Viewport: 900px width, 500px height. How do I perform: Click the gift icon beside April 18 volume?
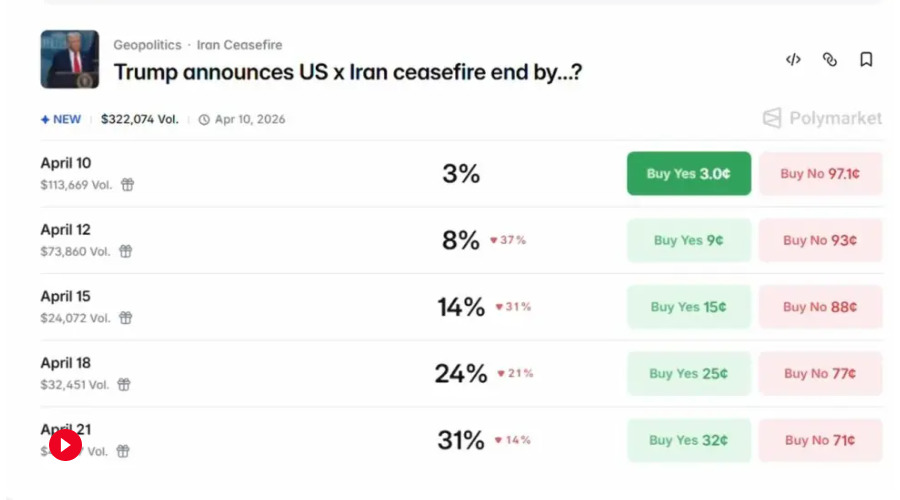tap(124, 385)
